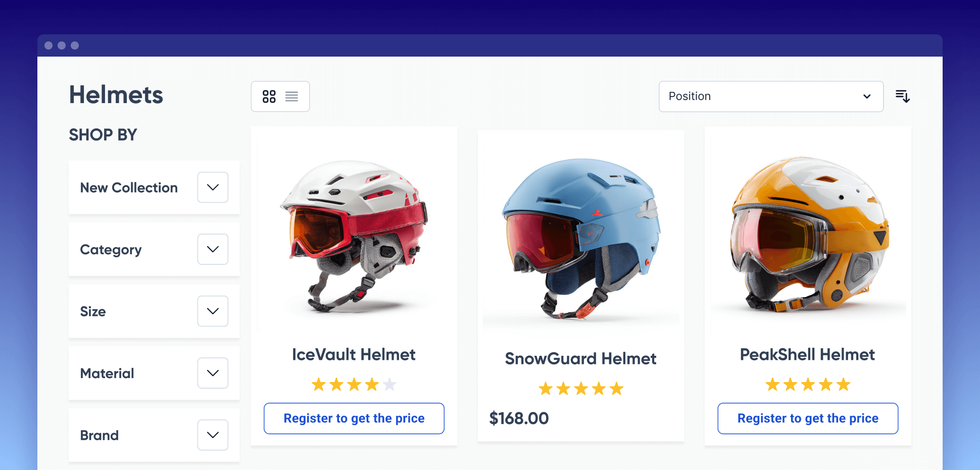Click IceVault Helmet register for price button

point(354,418)
